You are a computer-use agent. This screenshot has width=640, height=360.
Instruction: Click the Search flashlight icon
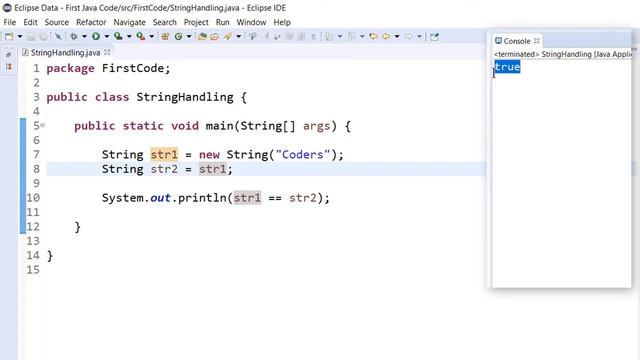pos(228,36)
